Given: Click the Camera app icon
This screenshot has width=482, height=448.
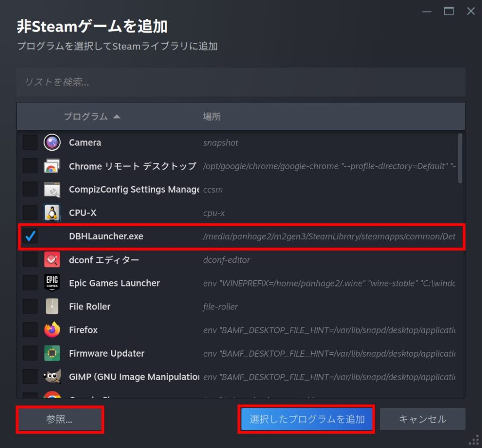Looking at the screenshot, I should pos(52,142).
